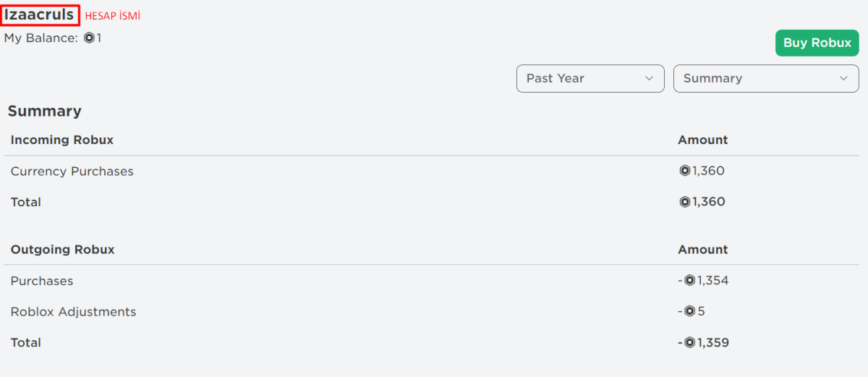Click the Roblox Adjustments row label

click(x=73, y=312)
